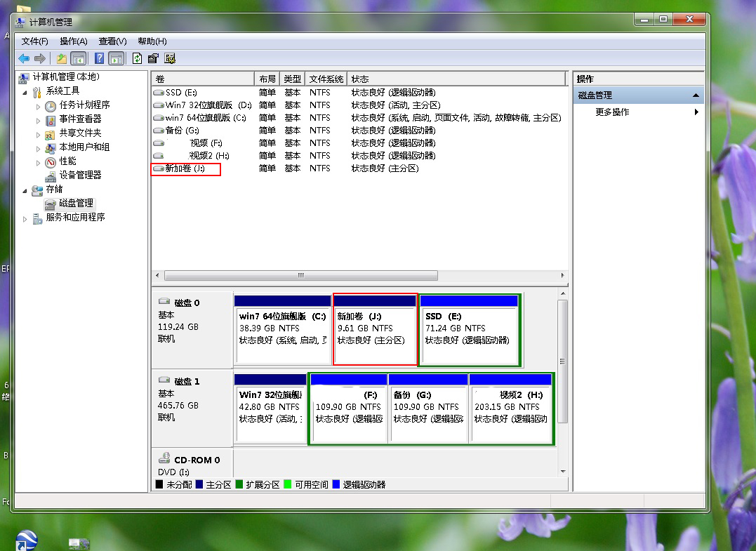Toggle the console tree visibility icon
The image size is (756, 551).
click(x=77, y=58)
